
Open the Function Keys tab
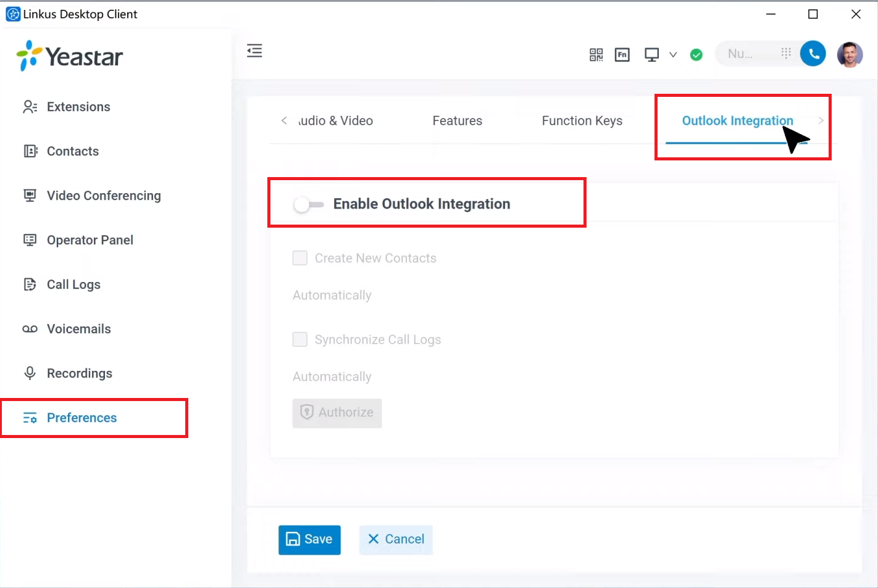(582, 120)
